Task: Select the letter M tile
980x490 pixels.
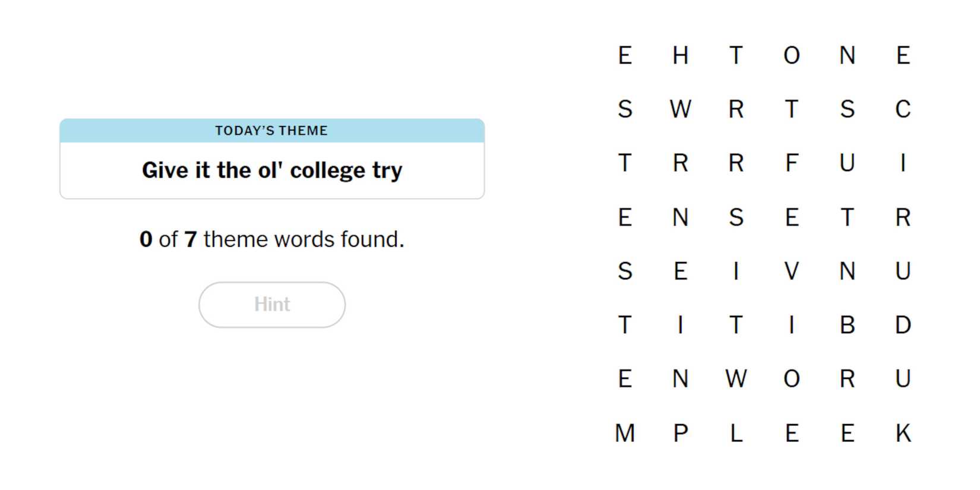Action: coord(625,434)
